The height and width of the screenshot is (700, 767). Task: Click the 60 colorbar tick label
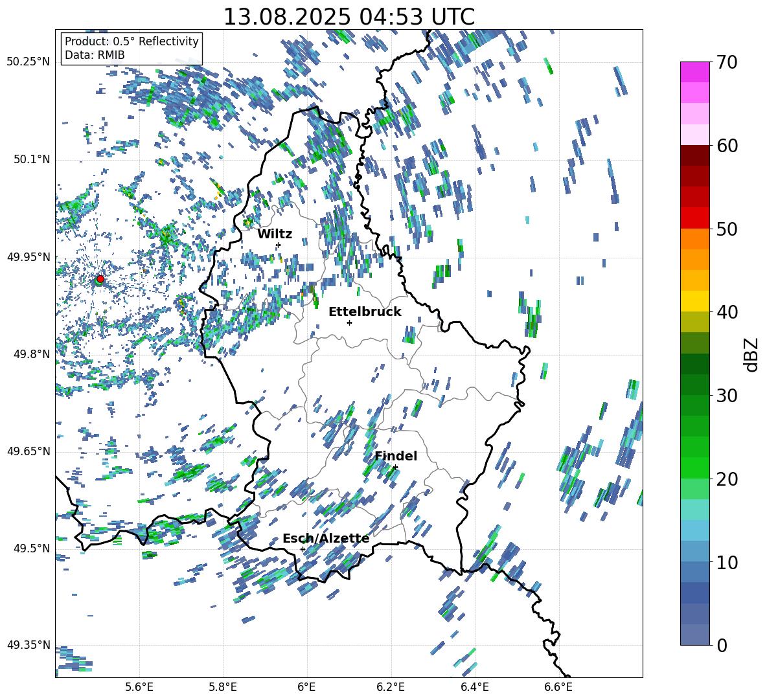[x=727, y=146]
